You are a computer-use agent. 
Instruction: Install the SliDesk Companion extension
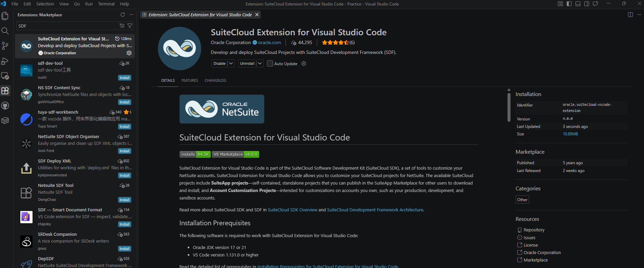pyautogui.click(x=125, y=249)
